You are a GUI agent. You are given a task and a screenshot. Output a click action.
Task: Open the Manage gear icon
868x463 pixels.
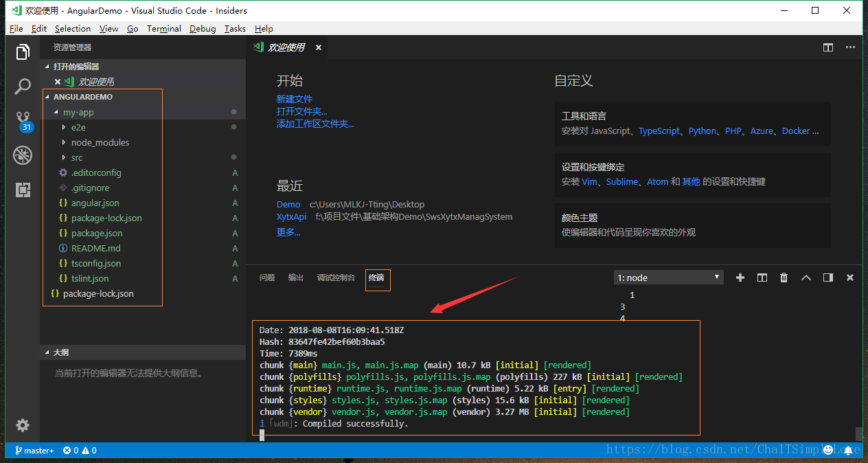point(23,425)
